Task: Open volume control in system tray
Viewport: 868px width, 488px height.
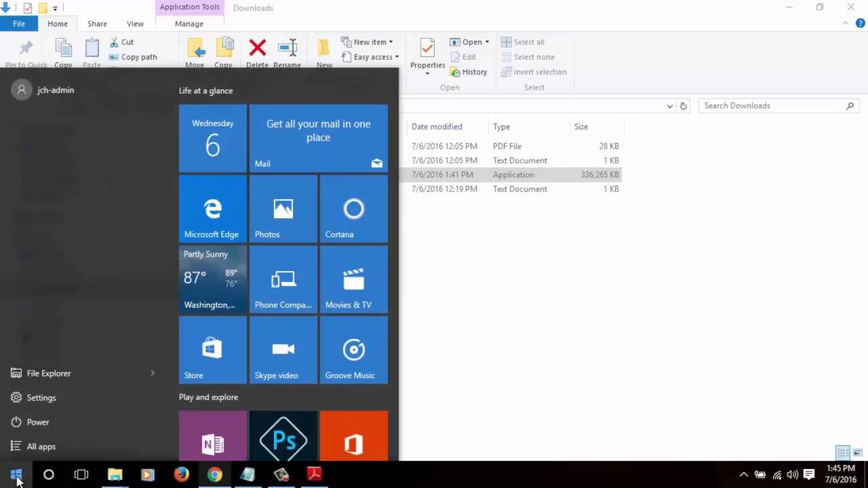Action: [793, 474]
